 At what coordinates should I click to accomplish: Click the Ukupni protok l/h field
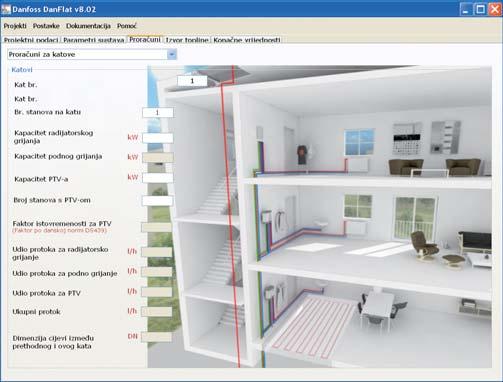pyautogui.click(x=157, y=312)
